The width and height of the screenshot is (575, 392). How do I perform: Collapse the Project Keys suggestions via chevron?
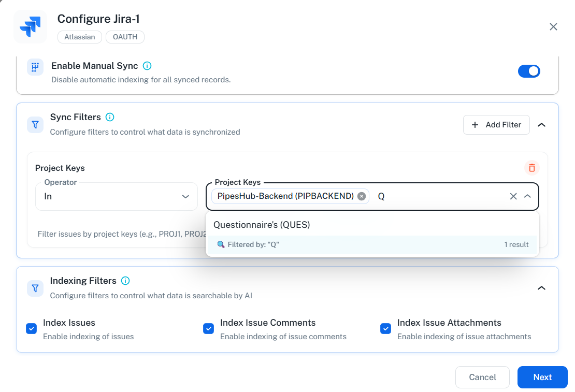528,196
